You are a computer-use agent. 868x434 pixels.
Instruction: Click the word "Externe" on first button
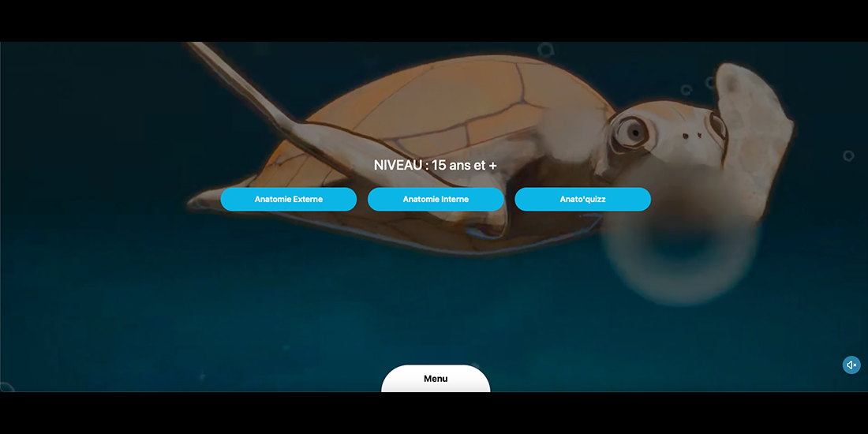pyautogui.click(x=308, y=200)
